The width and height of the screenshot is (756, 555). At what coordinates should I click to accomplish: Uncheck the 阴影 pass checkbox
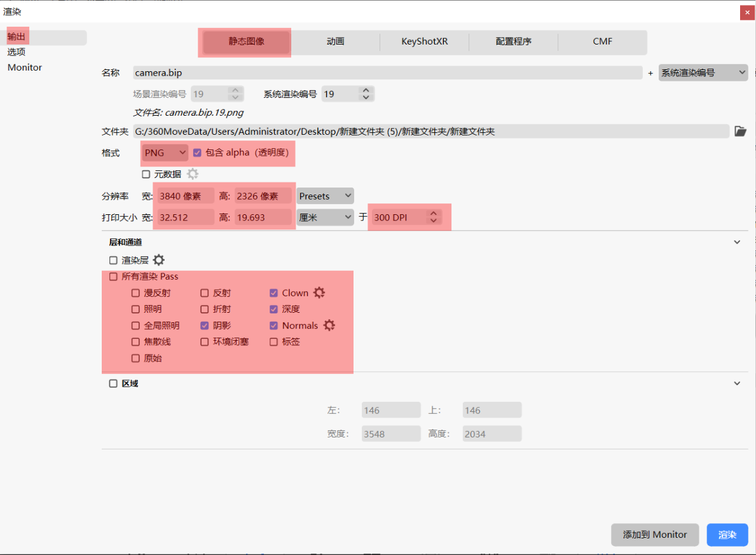204,325
